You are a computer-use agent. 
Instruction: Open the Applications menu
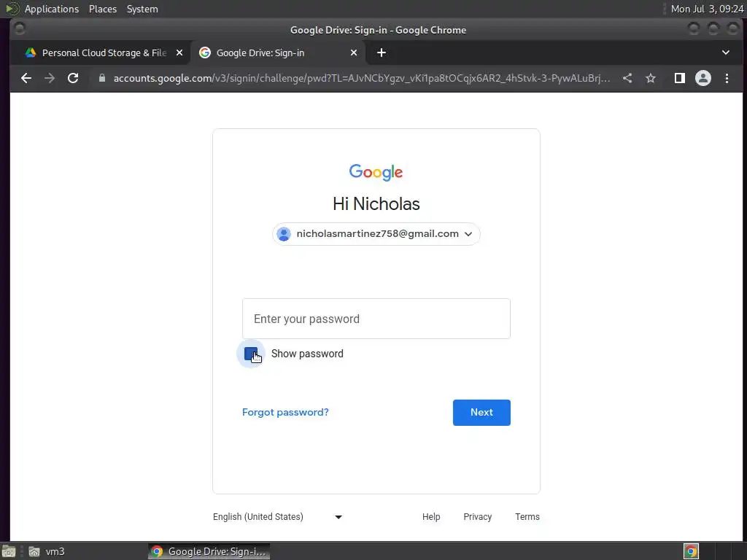pos(52,9)
